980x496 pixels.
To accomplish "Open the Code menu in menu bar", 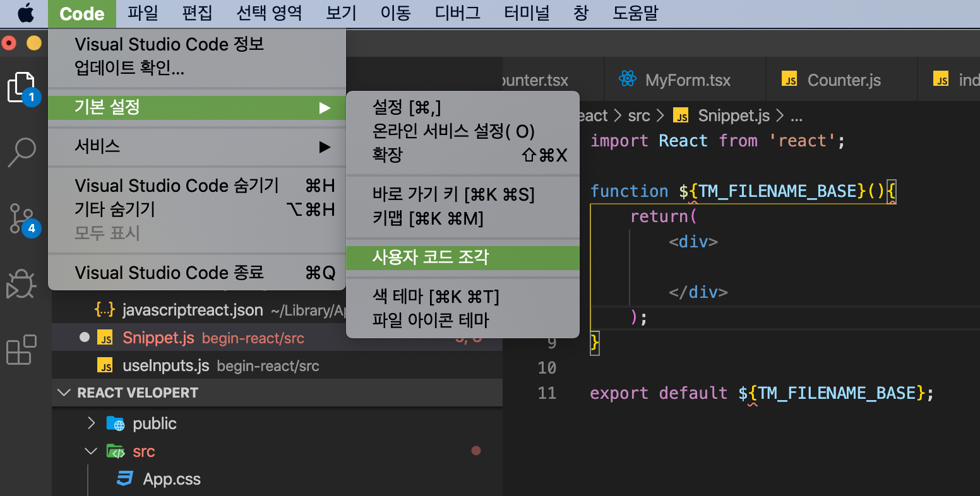I will (x=82, y=13).
